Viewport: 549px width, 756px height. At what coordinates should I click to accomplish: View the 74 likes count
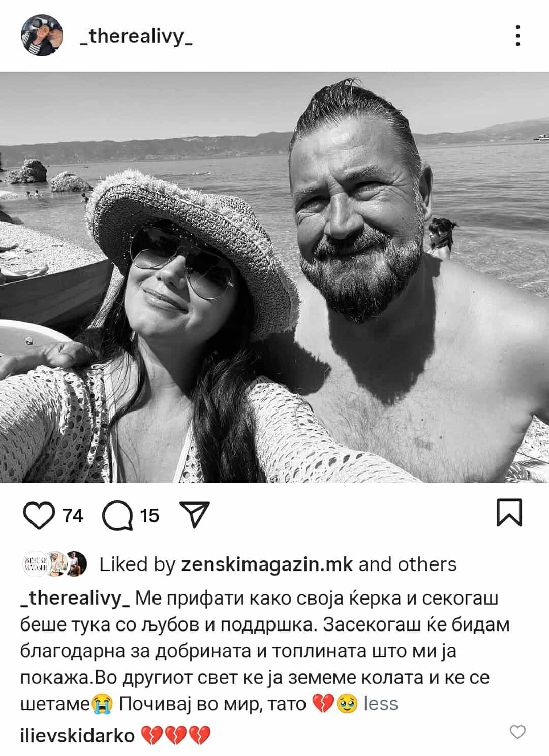pos(73,516)
